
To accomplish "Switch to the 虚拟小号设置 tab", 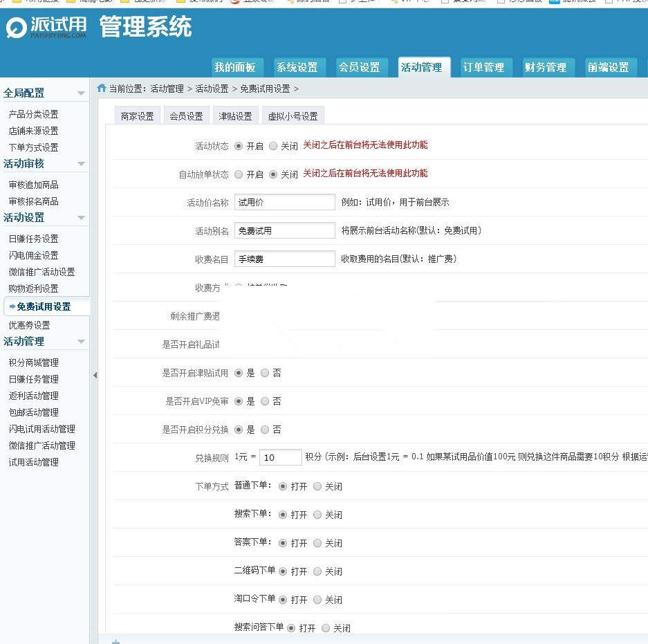I will click(293, 116).
